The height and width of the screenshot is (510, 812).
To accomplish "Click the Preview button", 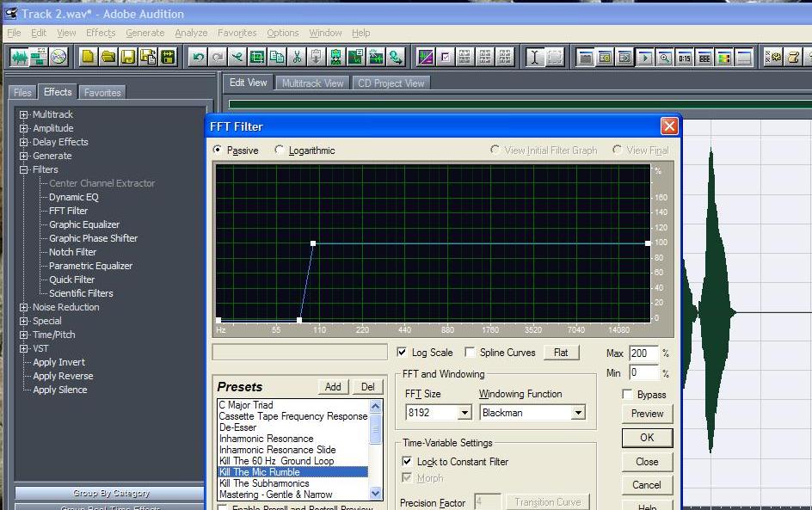I will tap(648, 413).
